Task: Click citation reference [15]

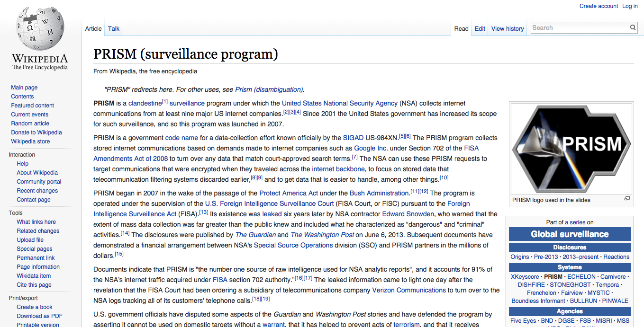Action: [x=119, y=254]
